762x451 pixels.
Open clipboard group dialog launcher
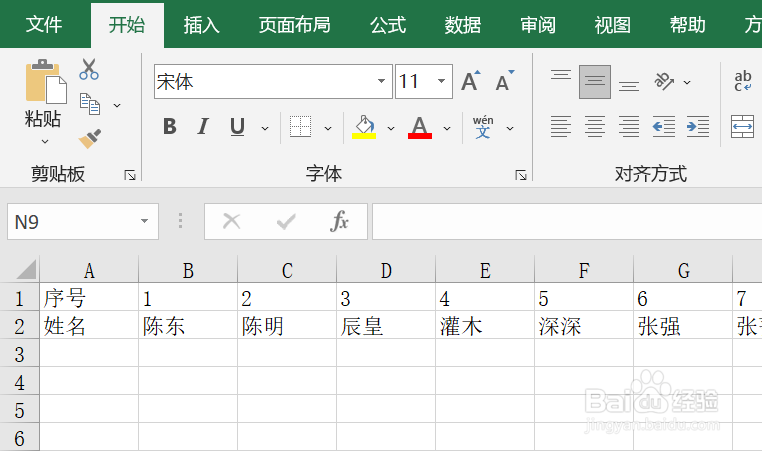[130, 175]
